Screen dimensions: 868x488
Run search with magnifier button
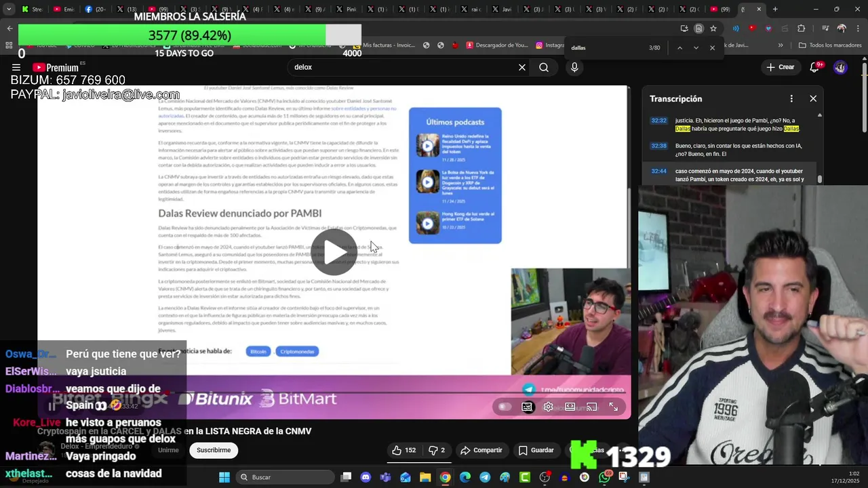(x=544, y=67)
